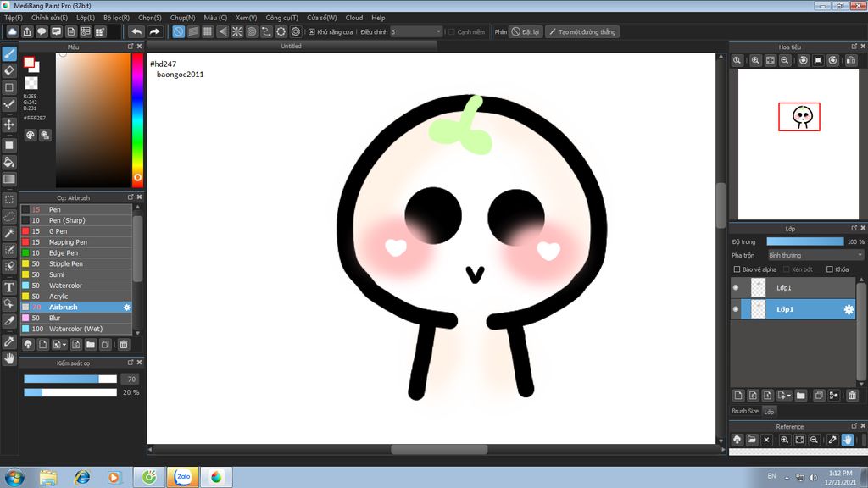Open the Tệp(F) menu
Screen dimensions: 868x488
[14, 18]
